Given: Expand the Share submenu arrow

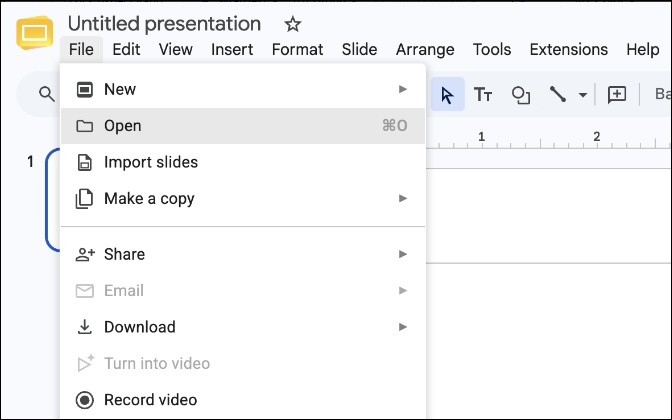Looking at the screenshot, I should 402,254.
